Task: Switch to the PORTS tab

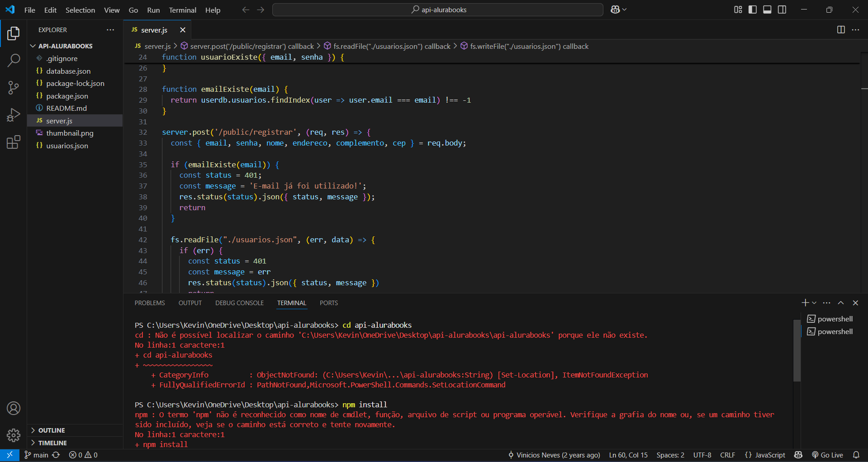Action: [329, 303]
